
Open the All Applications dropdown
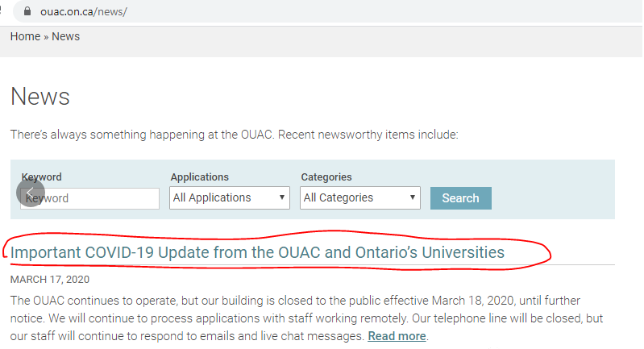click(230, 198)
